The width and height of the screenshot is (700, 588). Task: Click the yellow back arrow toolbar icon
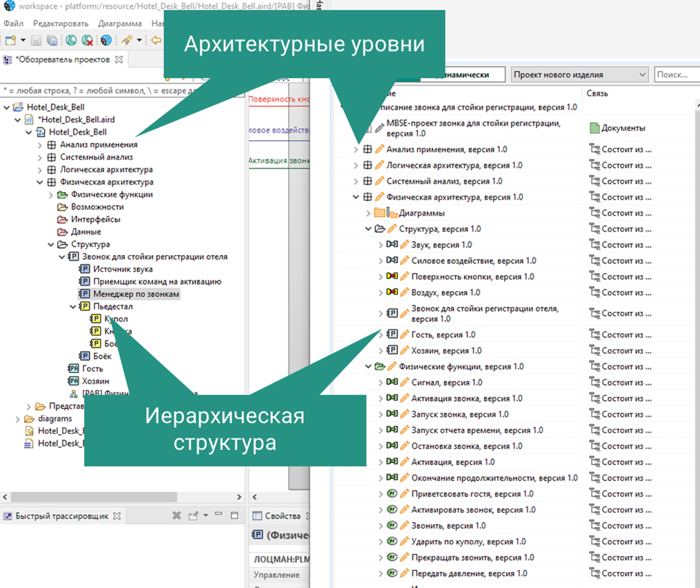[156, 41]
